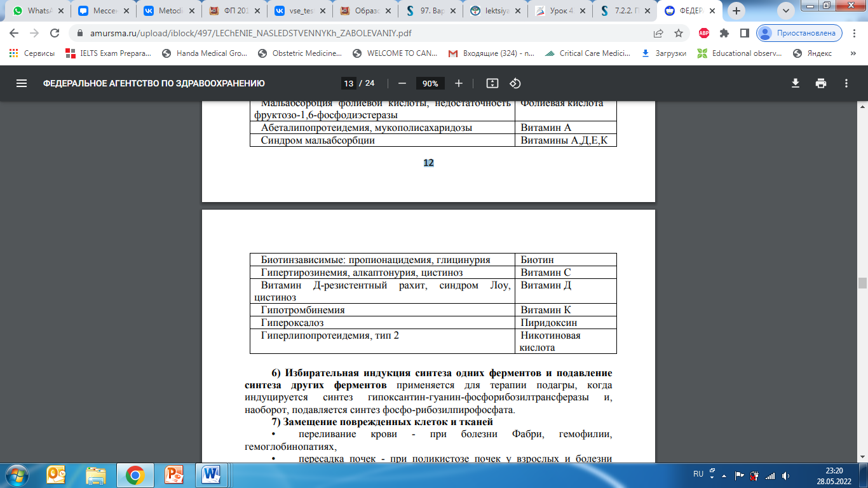Viewport: 868px width, 488px height.
Task: Switch to the lektsiya tab
Action: tap(494, 11)
